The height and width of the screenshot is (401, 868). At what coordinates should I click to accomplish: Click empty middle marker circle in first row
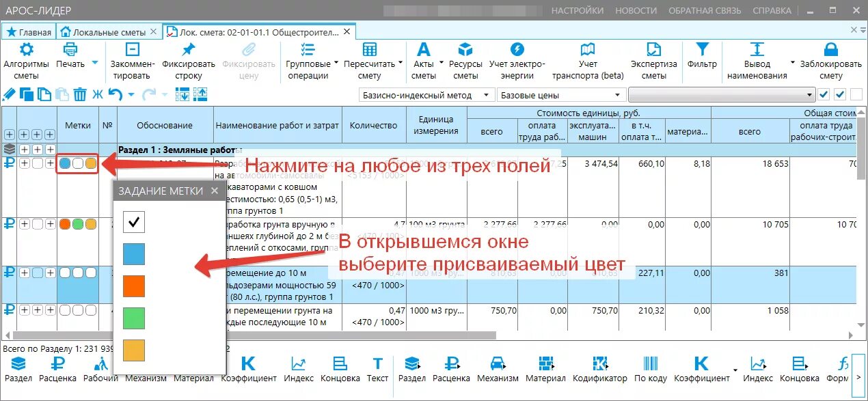[x=78, y=163]
